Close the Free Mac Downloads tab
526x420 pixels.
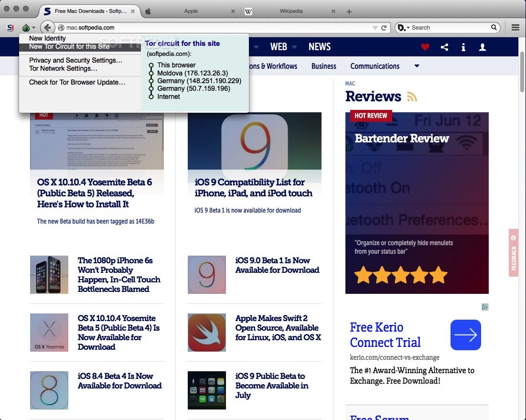[x=133, y=11]
